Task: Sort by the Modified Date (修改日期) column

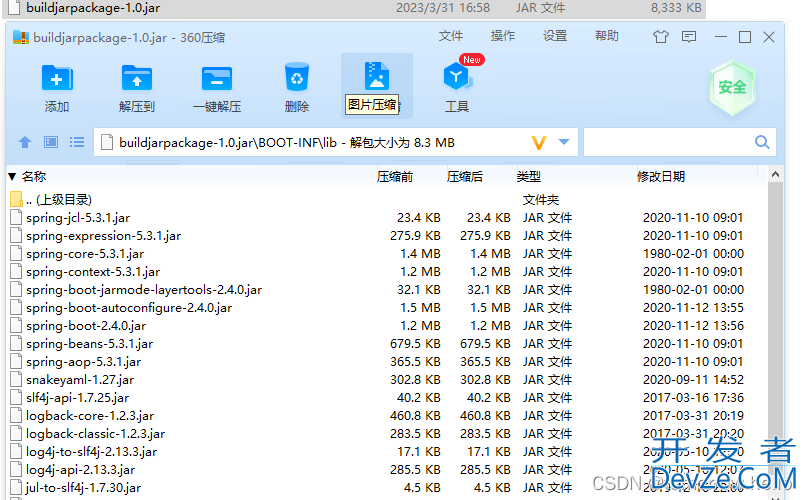Action: tap(661, 177)
